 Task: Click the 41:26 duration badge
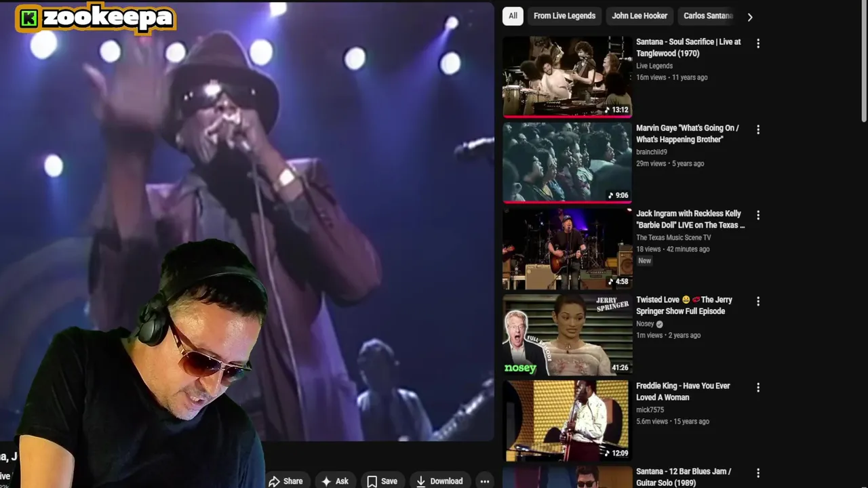620,367
